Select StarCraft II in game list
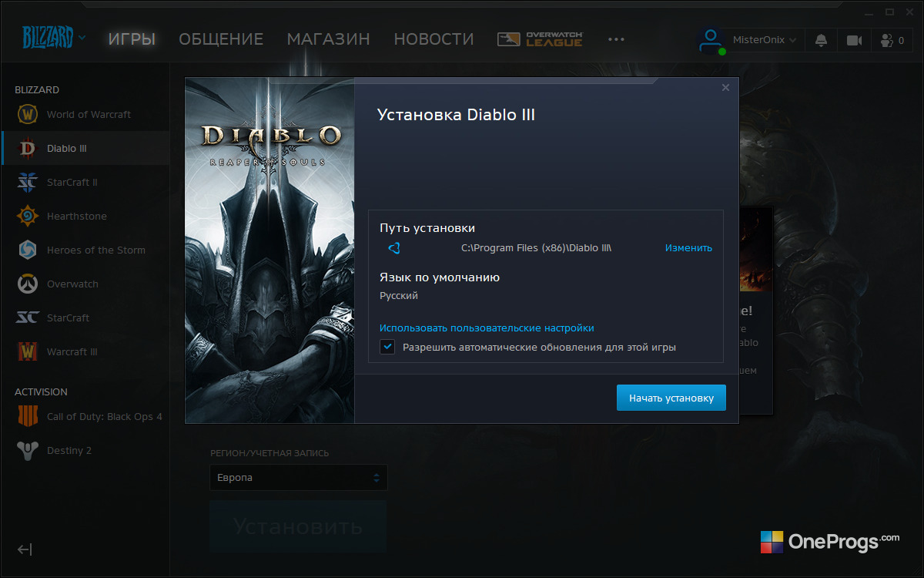This screenshot has height=578, width=924. coord(85,182)
